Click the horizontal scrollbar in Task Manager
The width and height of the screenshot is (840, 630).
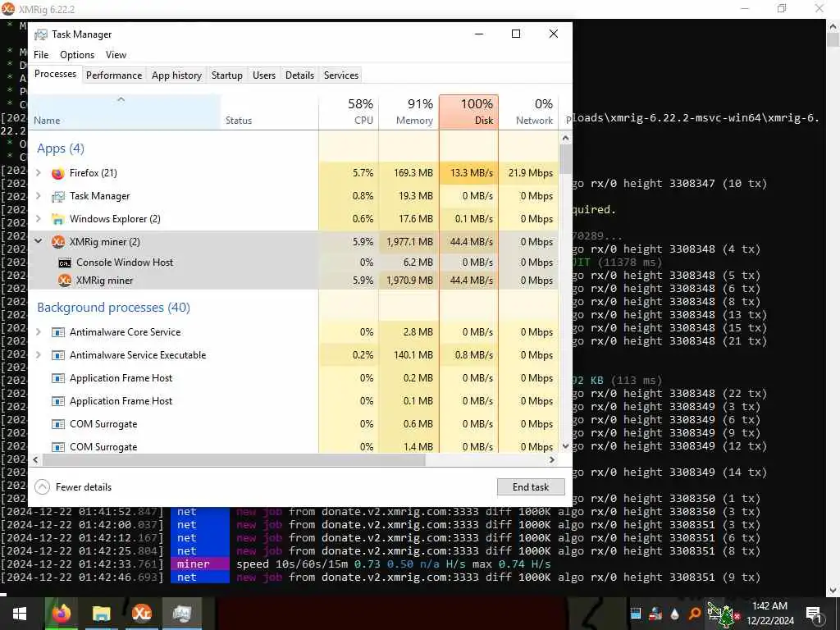tap(234, 460)
